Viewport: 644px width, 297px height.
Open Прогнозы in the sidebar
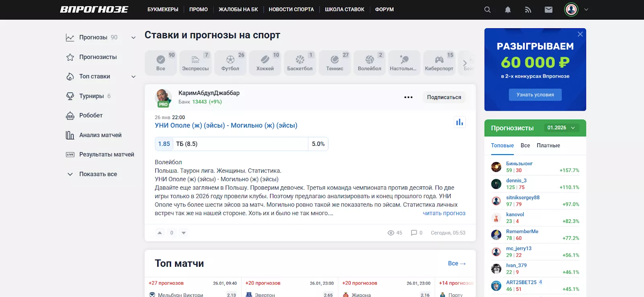(93, 37)
